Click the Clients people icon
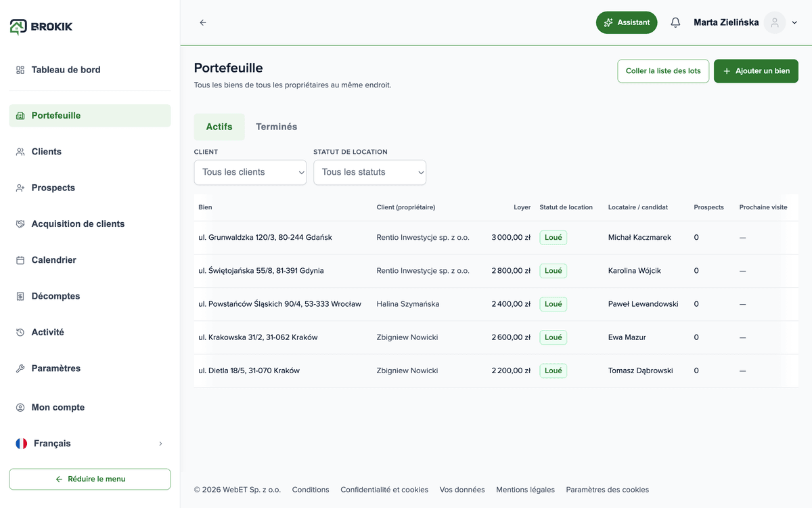812x508 pixels. (x=20, y=152)
